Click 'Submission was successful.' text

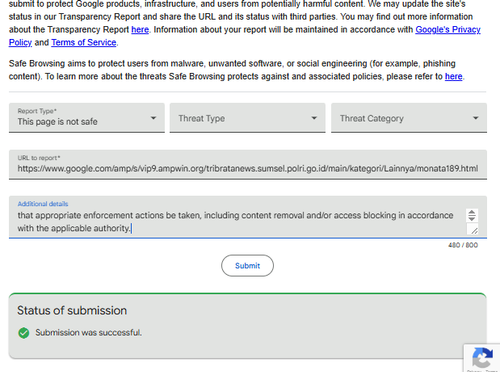[x=89, y=333]
